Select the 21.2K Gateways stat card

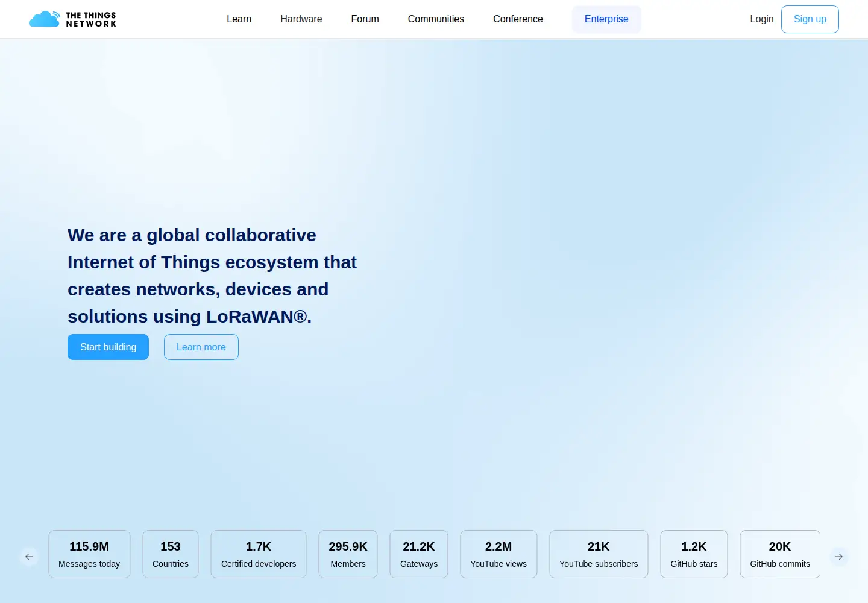click(419, 554)
